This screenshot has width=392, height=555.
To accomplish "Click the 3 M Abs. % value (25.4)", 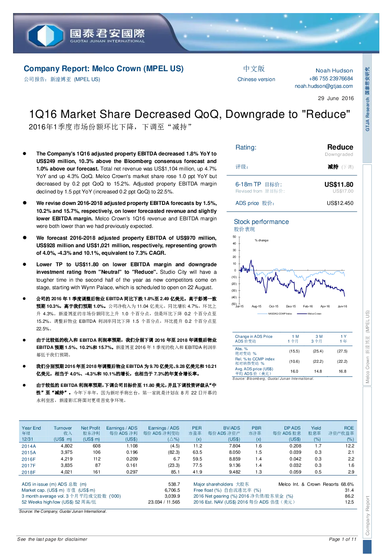I will 318,351.
